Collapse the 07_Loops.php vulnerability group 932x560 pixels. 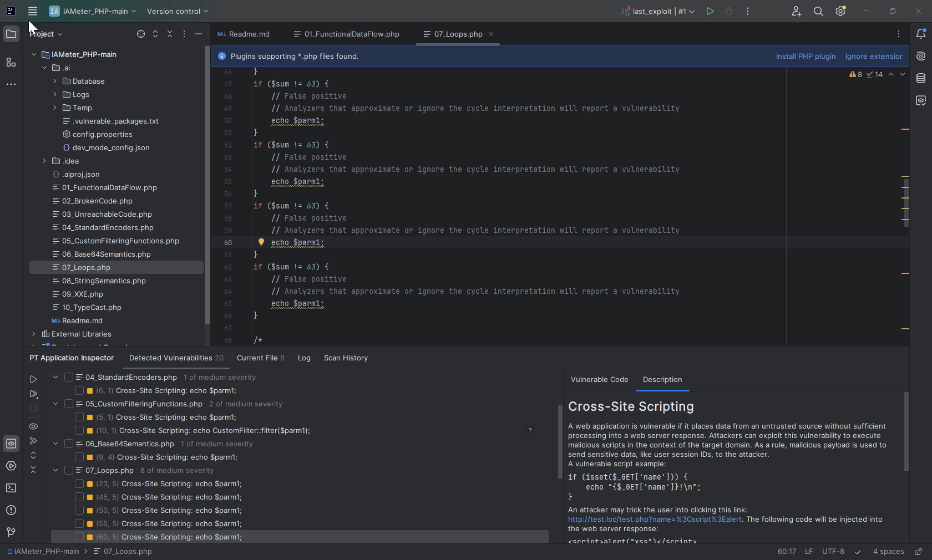(x=55, y=470)
